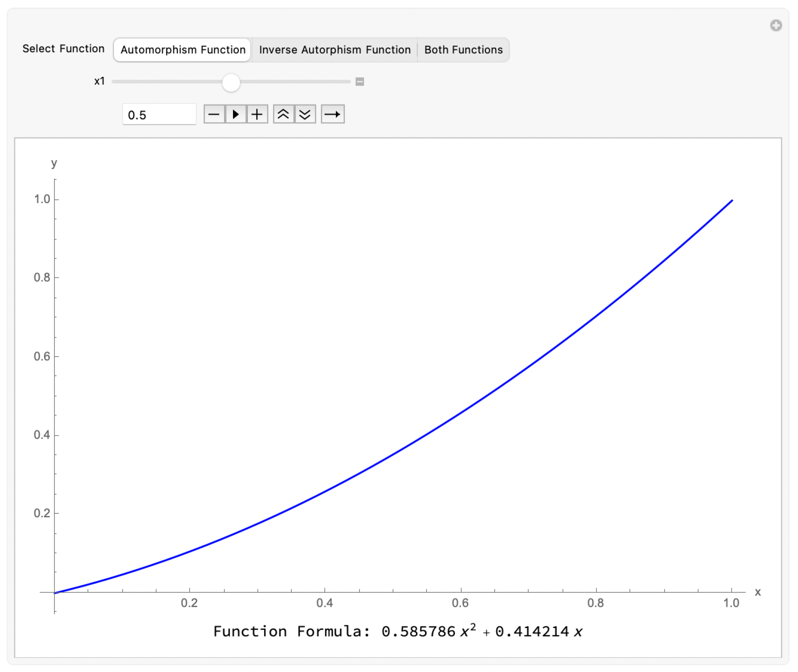Click the 1.0 label on the x axis

point(731,602)
